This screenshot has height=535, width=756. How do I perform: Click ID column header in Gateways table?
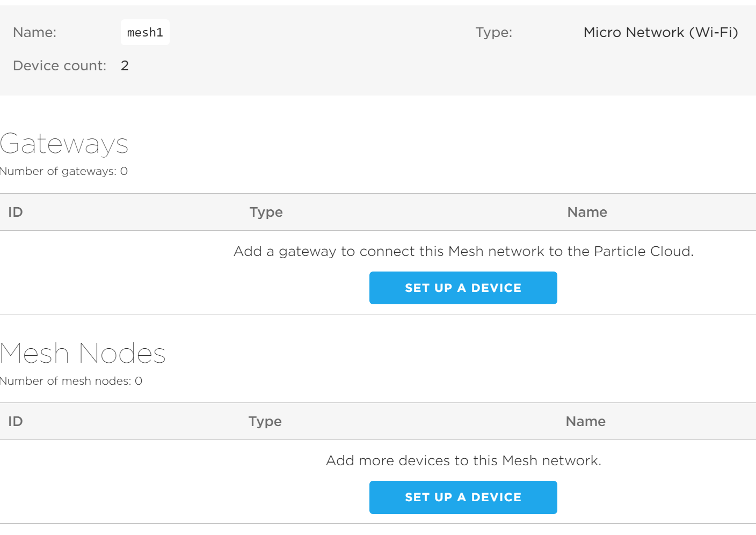[x=16, y=212]
